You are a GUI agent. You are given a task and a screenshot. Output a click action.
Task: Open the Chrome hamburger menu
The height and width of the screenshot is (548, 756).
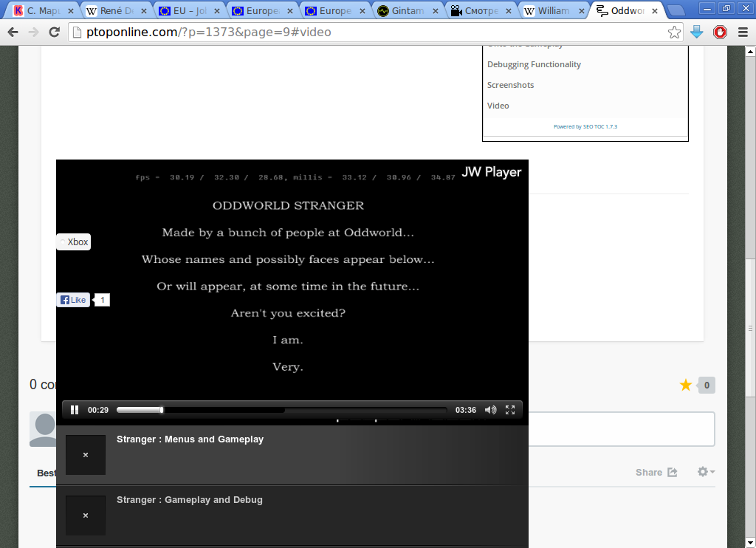pyautogui.click(x=743, y=32)
